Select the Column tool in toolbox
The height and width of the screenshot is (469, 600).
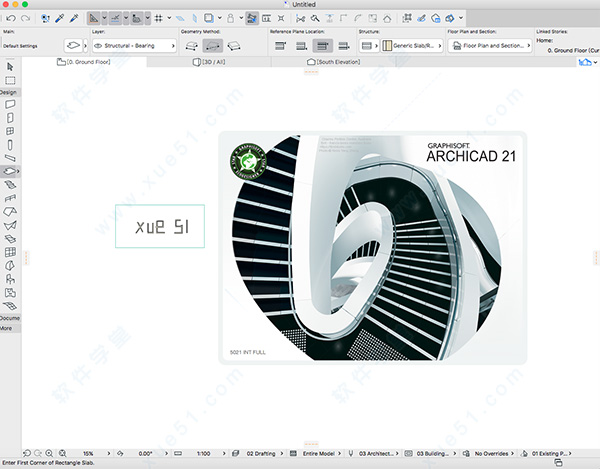click(x=10, y=145)
